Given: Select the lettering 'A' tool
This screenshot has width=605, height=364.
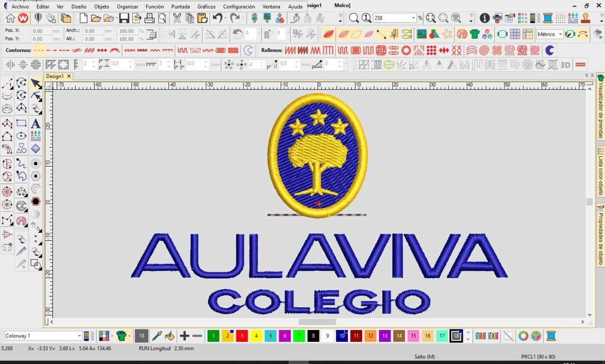Looking at the screenshot, I should coord(35,124).
